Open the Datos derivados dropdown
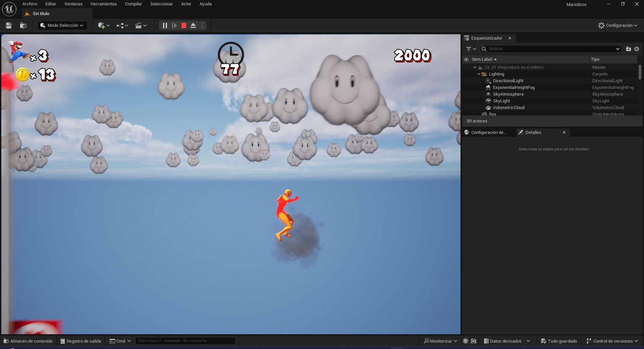 [x=506, y=341]
